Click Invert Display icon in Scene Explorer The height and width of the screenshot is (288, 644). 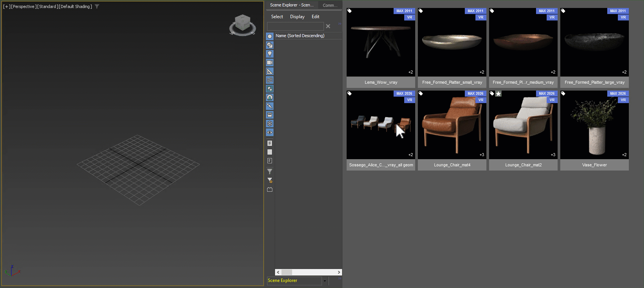coord(270,161)
